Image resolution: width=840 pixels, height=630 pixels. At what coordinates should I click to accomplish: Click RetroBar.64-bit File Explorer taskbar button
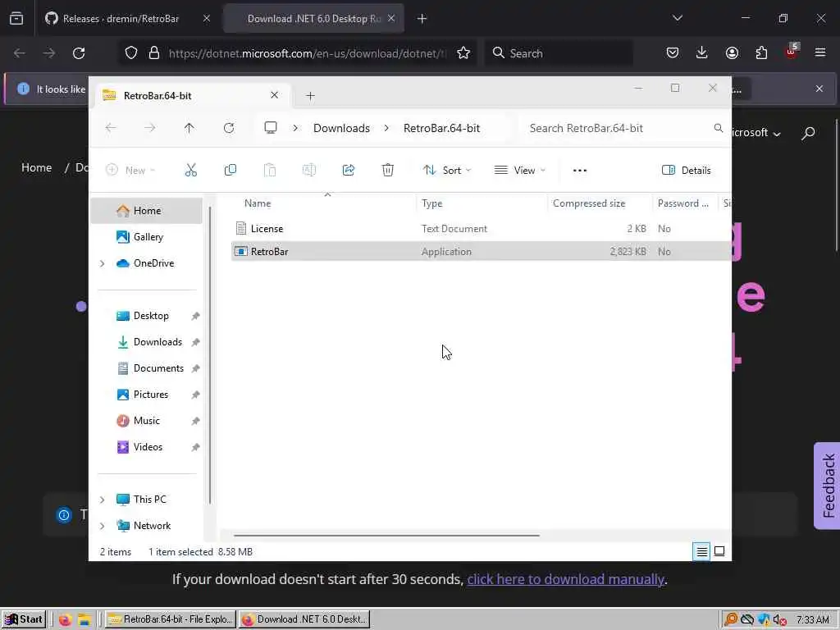(170, 619)
